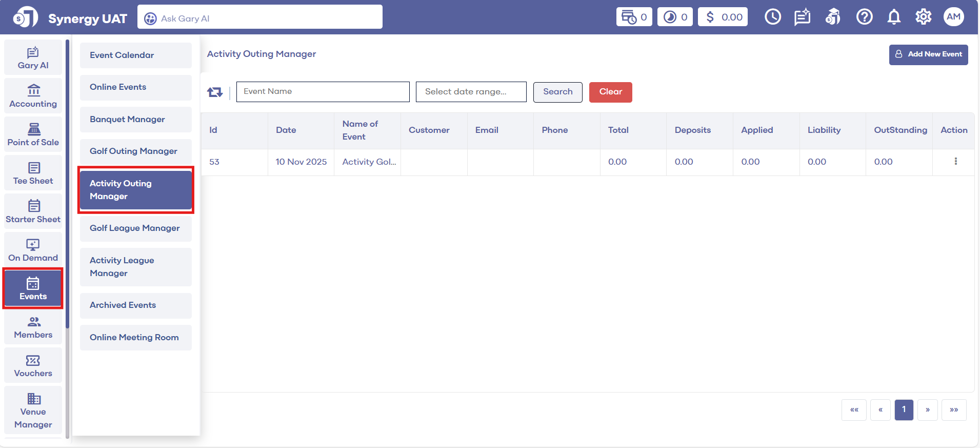Click the help question mark icon

pos(864,17)
